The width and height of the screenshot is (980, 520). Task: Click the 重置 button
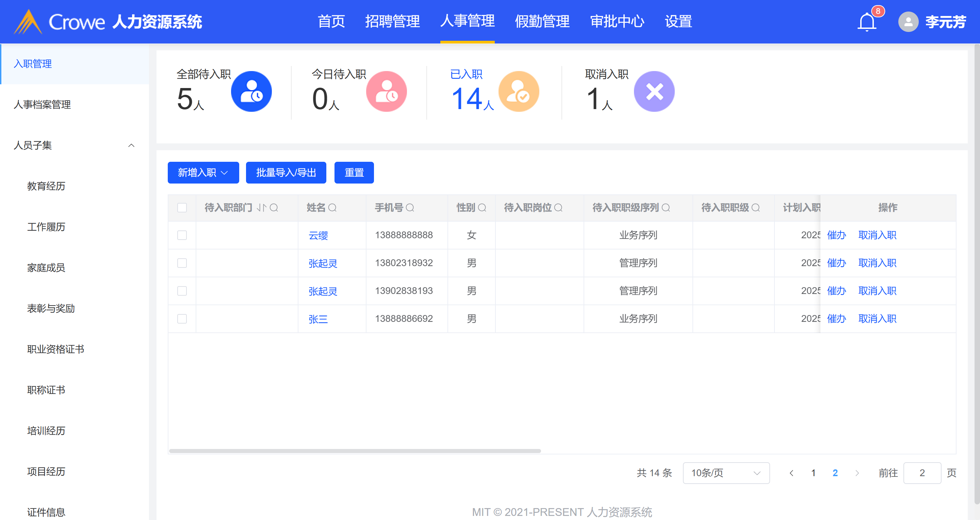tap(354, 173)
